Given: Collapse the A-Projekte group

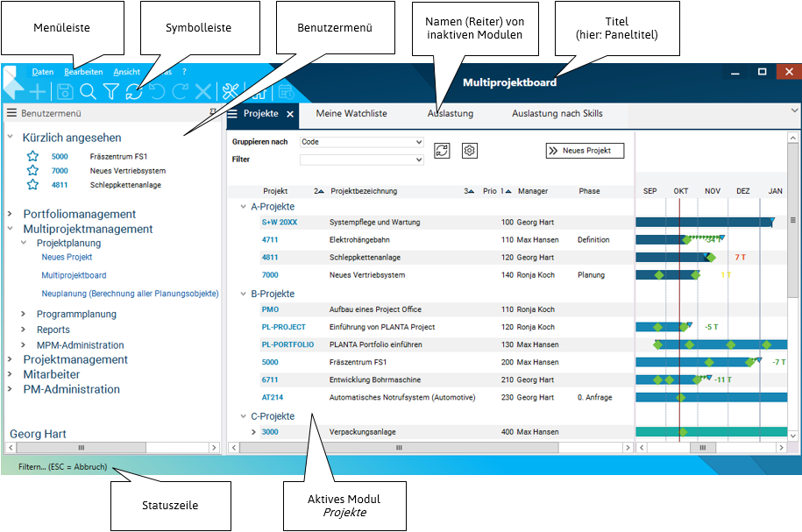Looking at the screenshot, I should point(243,207).
